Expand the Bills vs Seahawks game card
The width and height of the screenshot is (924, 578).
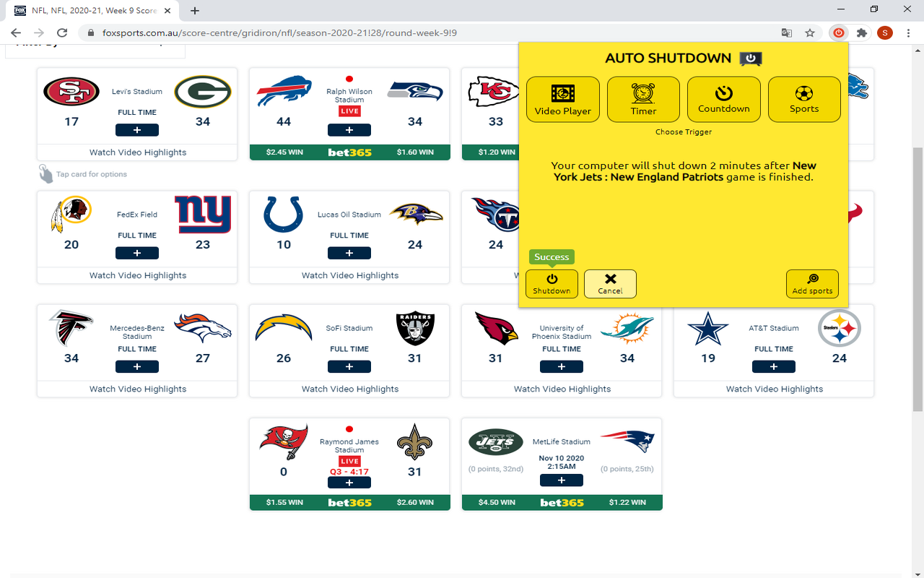pyautogui.click(x=349, y=130)
